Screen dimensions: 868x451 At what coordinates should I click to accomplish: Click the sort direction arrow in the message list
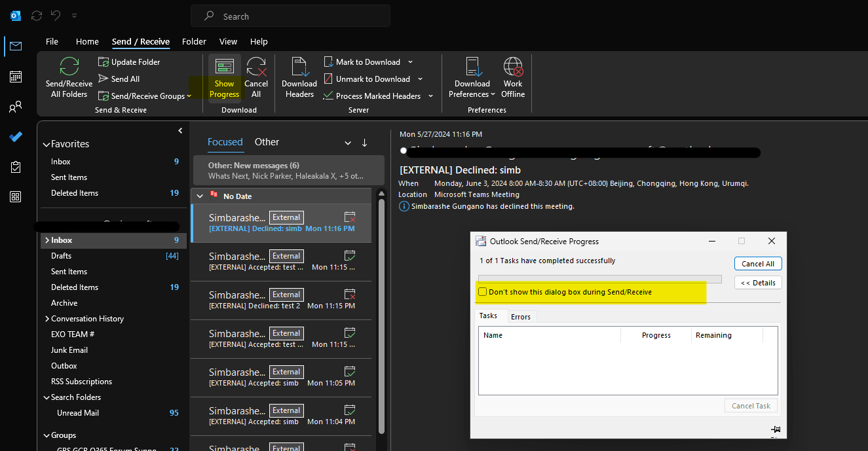tap(365, 143)
